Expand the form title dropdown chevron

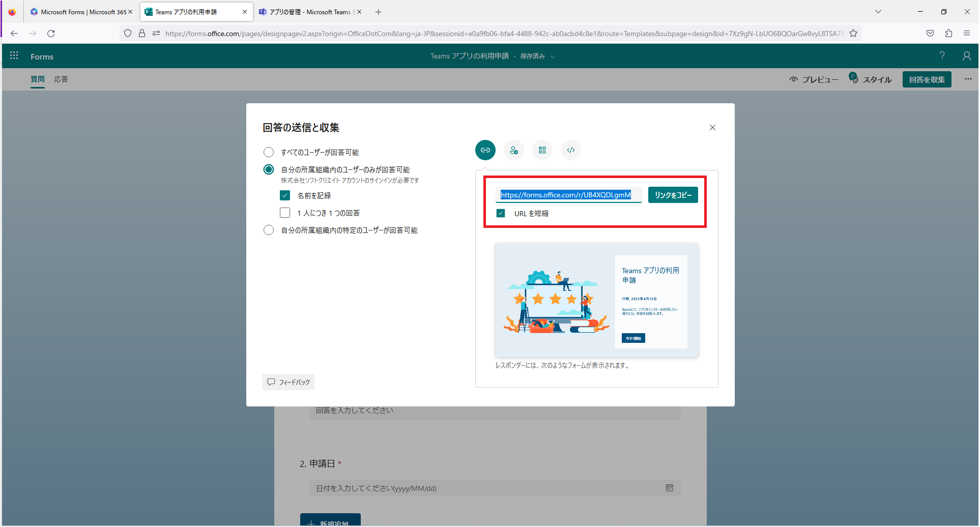(553, 56)
